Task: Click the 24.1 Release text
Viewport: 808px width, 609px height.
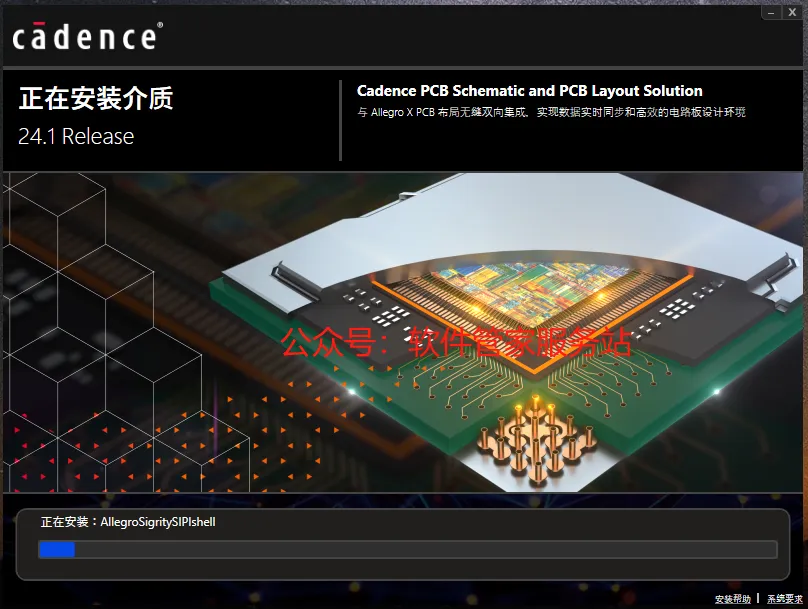Action: click(x=76, y=137)
